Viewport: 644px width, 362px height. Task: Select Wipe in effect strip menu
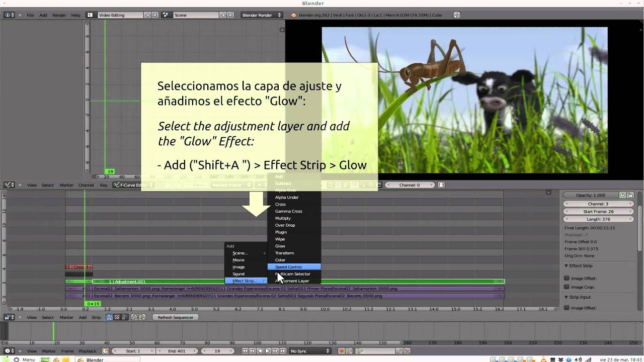pos(294,239)
